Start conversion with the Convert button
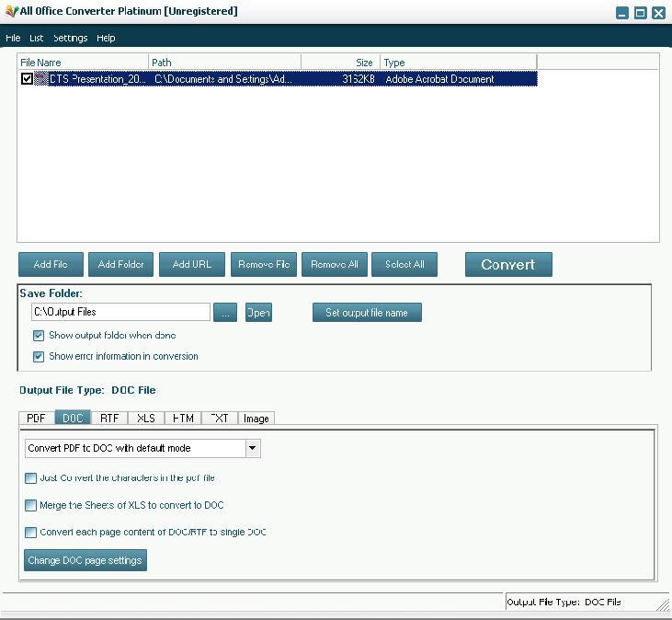This screenshot has width=672, height=620. (x=508, y=265)
